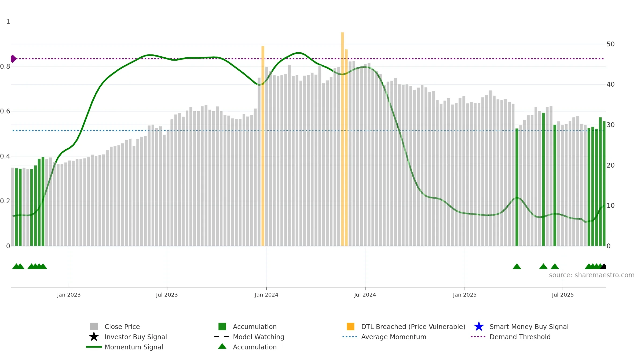
Task: Click the orange DTL Breached legend swatch
Action: pos(350,327)
